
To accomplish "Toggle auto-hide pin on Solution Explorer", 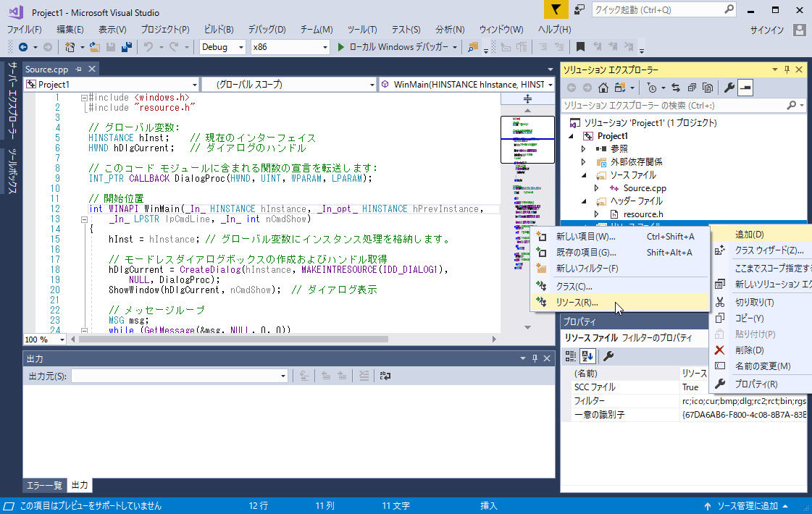I will [787, 69].
